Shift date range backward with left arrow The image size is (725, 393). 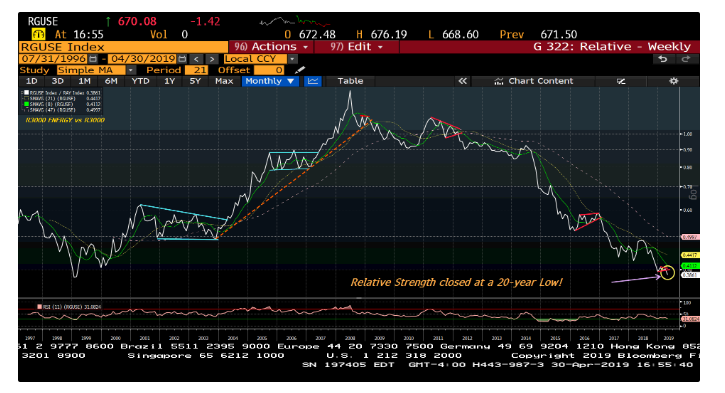click(197, 59)
